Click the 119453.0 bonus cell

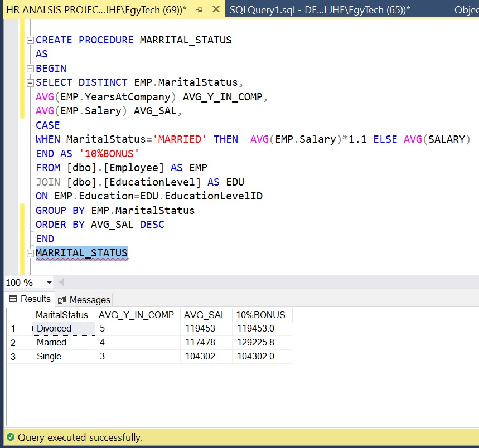coord(262,329)
